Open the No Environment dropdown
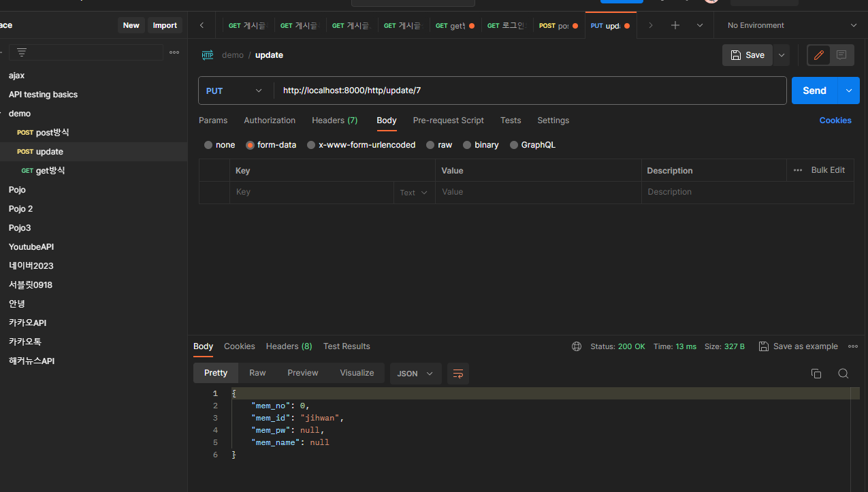The height and width of the screenshot is (492, 868). (x=792, y=25)
